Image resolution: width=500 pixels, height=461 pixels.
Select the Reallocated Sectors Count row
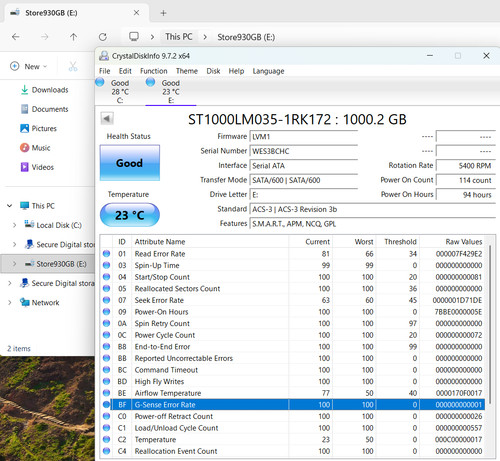293,289
